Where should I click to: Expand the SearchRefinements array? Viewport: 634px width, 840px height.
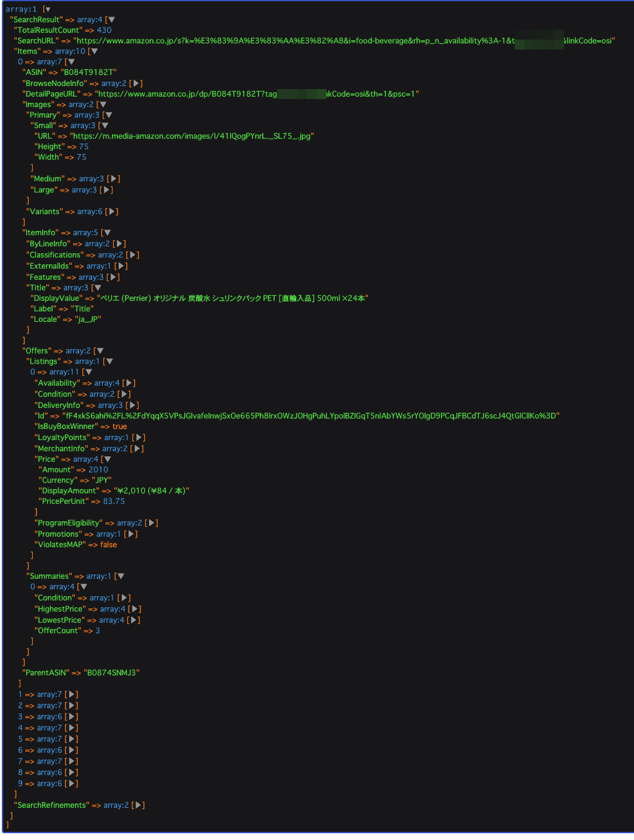139,805
